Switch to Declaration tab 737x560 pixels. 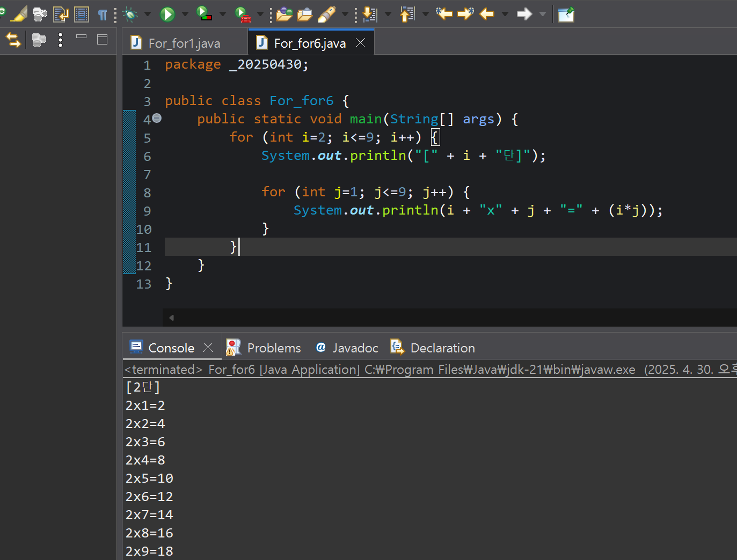[x=433, y=348]
